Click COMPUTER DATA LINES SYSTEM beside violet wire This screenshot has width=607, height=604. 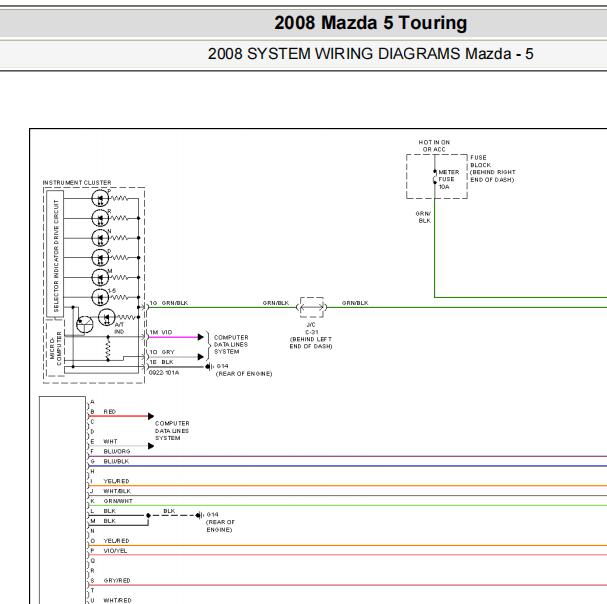pyautogui.click(x=231, y=345)
